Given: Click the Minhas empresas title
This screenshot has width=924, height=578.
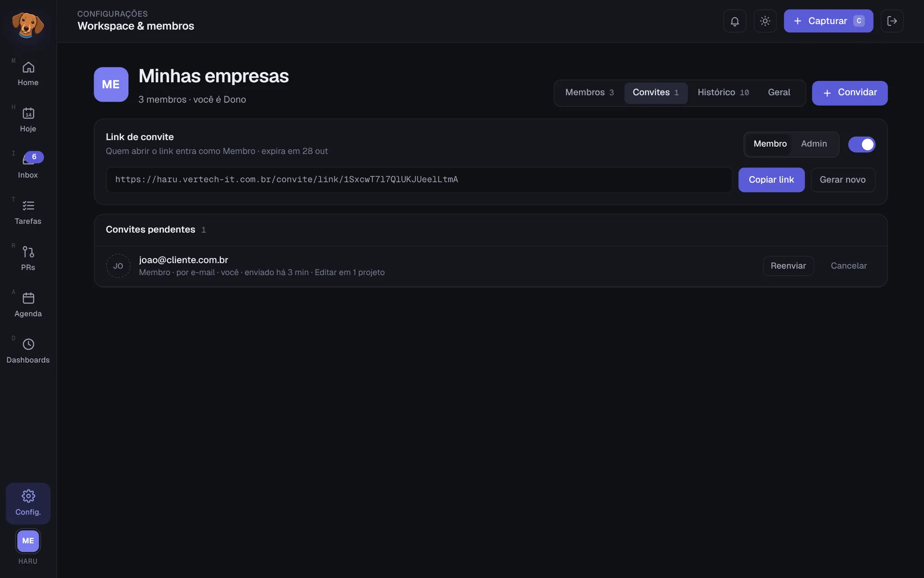Looking at the screenshot, I should pyautogui.click(x=213, y=76).
